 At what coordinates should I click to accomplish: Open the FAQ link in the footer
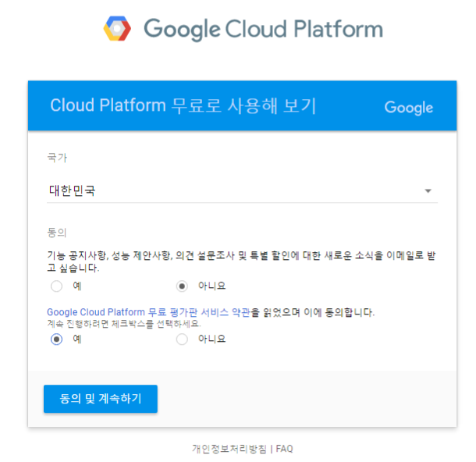pos(284,449)
